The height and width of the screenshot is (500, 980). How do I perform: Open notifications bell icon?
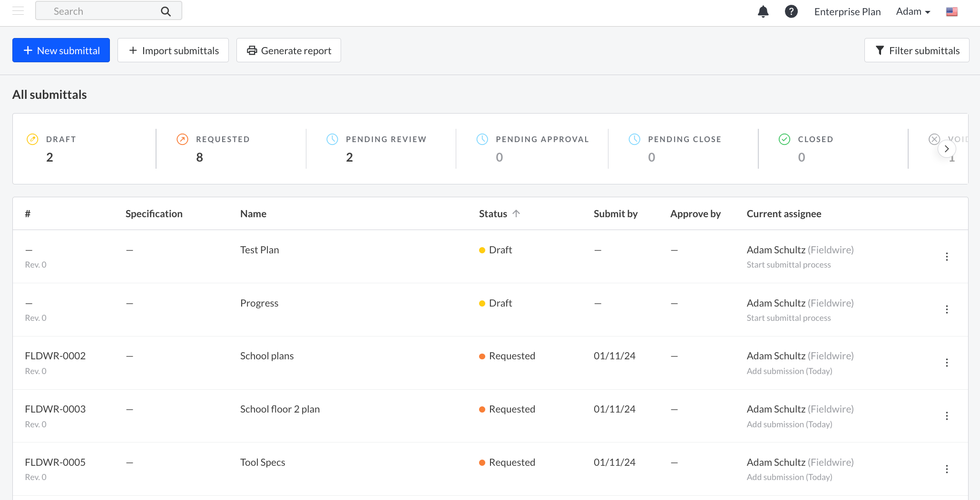click(x=763, y=11)
